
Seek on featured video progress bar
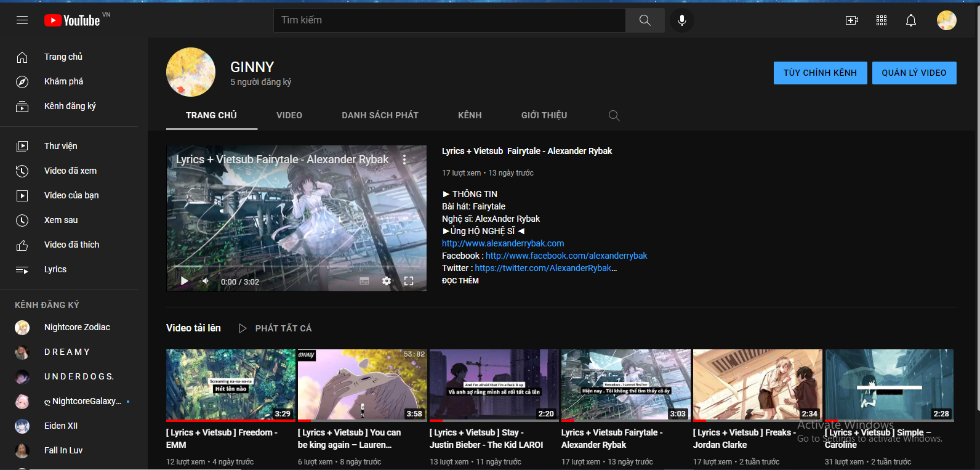[x=296, y=267]
